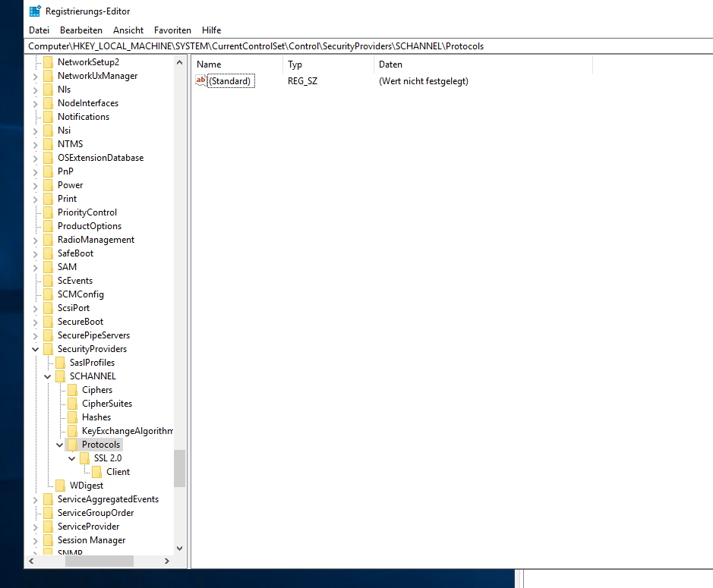Select the ScEvents folder icon
The height and width of the screenshot is (588, 713).
click(x=48, y=281)
